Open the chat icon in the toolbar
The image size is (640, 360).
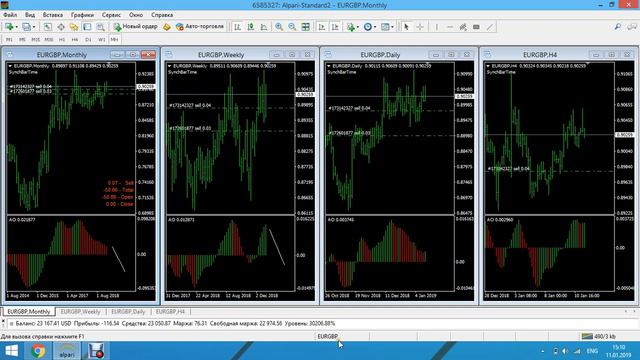(x=632, y=27)
